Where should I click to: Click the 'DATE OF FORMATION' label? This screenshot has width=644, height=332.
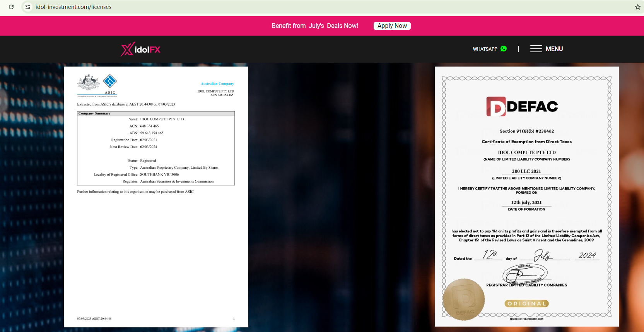click(x=526, y=209)
